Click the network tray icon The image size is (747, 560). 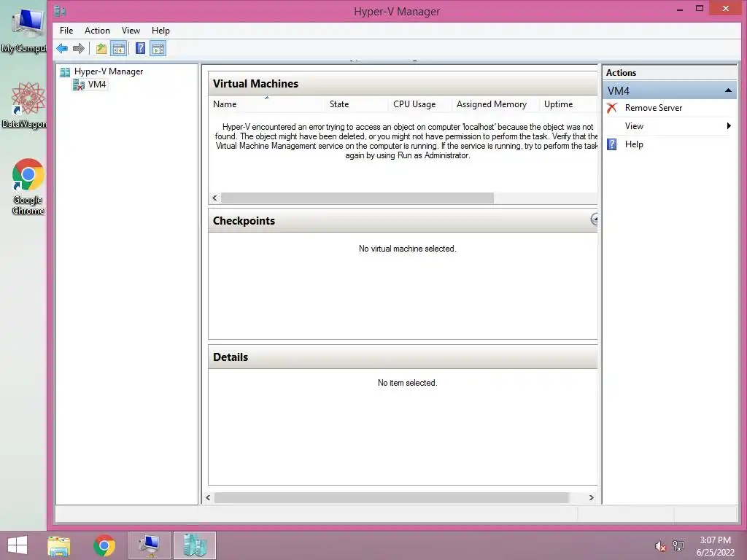(678, 546)
